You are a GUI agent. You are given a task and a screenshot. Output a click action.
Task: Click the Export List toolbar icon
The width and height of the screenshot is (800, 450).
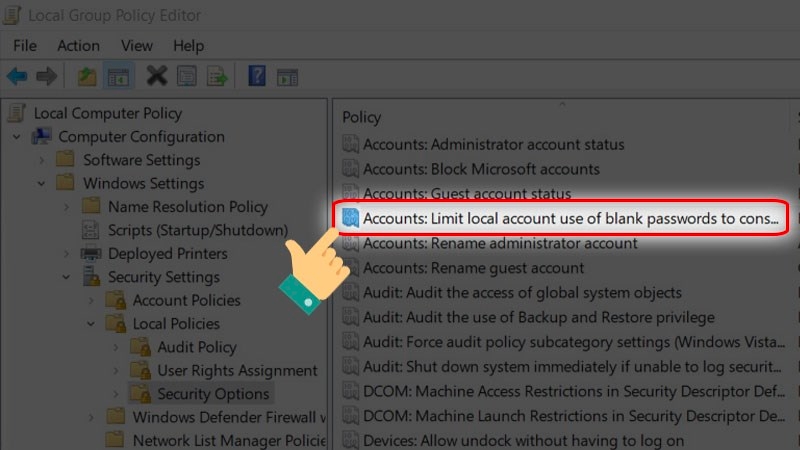pos(217,77)
